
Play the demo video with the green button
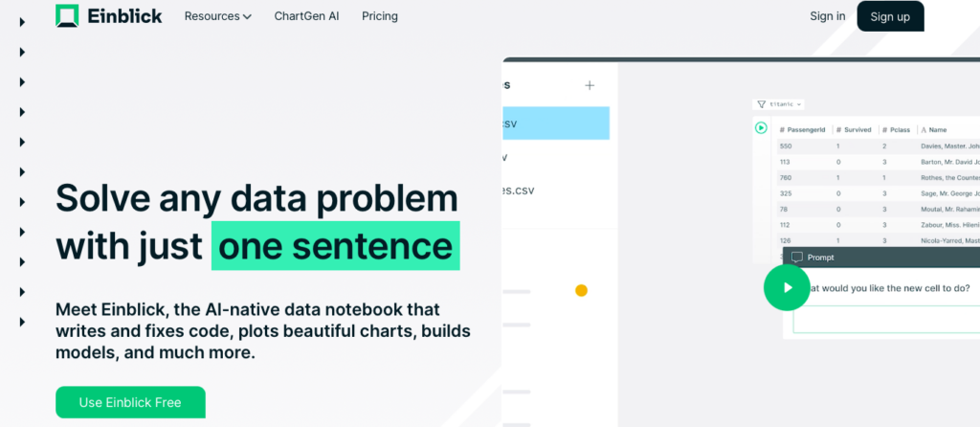click(787, 287)
